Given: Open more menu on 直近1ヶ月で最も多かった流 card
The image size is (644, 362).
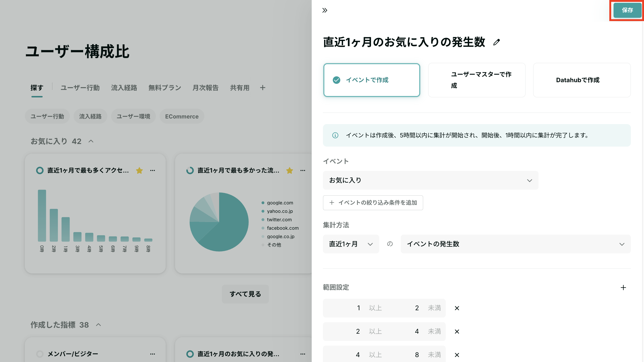Looking at the screenshot, I should (303, 171).
